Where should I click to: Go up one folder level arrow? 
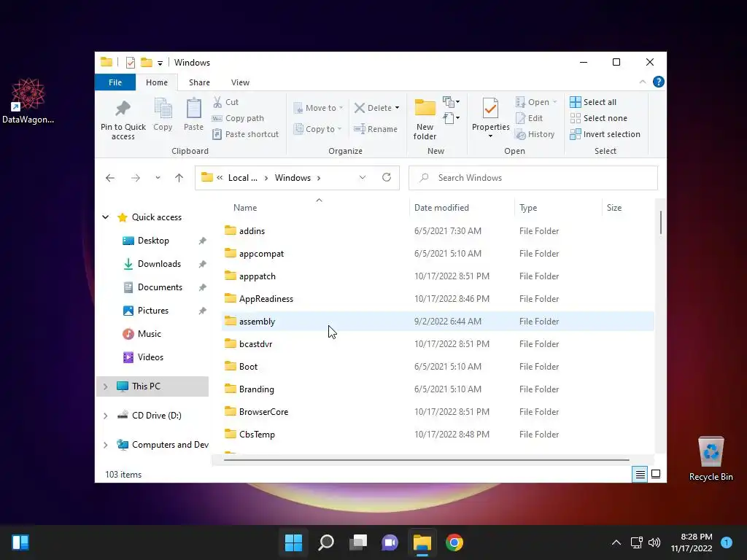179,178
